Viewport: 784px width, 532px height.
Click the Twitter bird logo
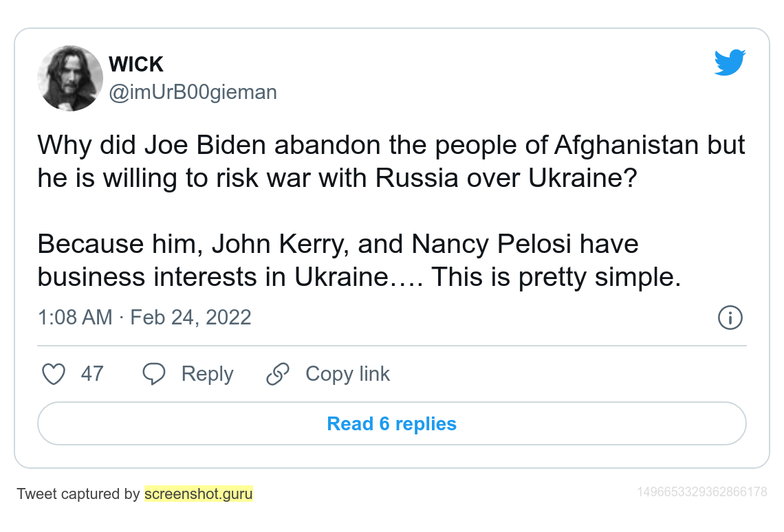730,63
